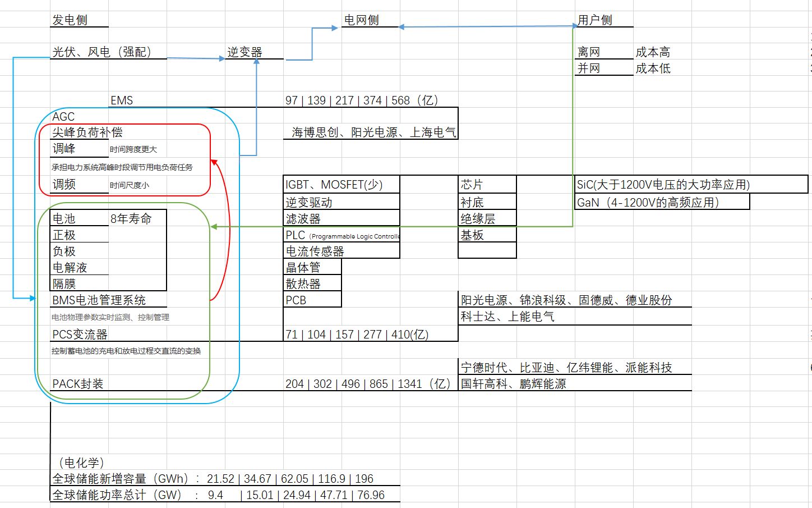Viewport: 812px width, 508px height.
Task: Click the 用户侧 header cell
Action: coord(595,20)
